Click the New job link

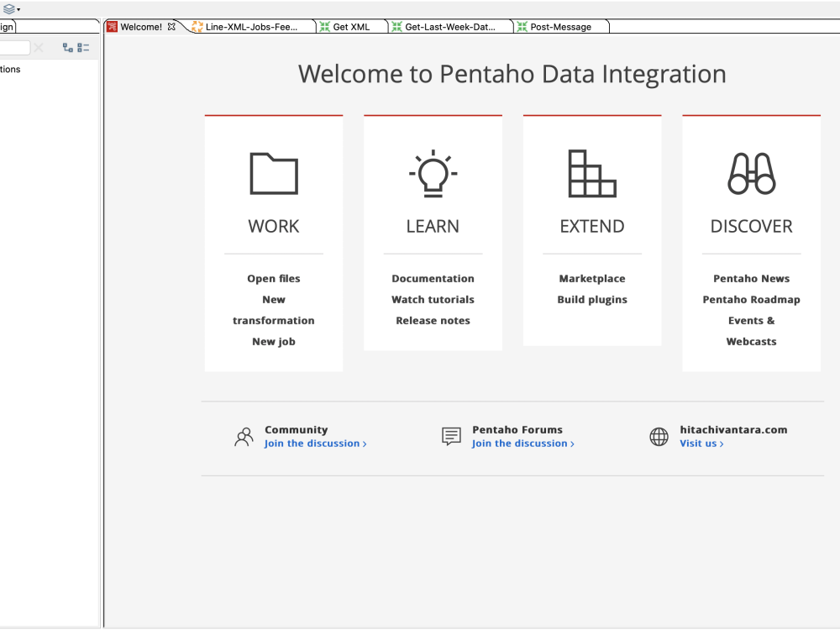point(274,341)
